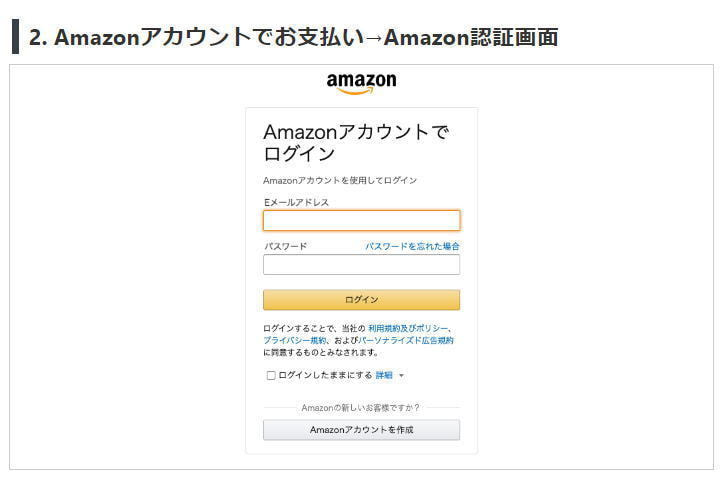
Task: Click the Eメールアドレス field label
Action: (296, 202)
